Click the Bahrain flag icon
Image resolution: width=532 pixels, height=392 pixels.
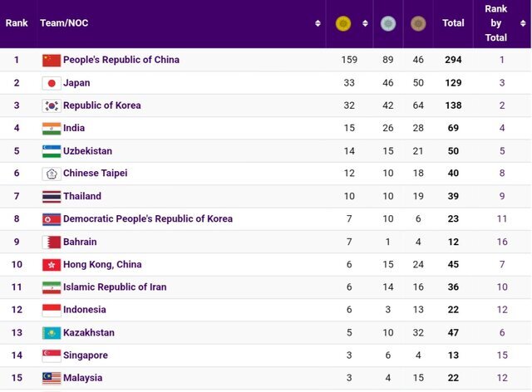coord(52,242)
